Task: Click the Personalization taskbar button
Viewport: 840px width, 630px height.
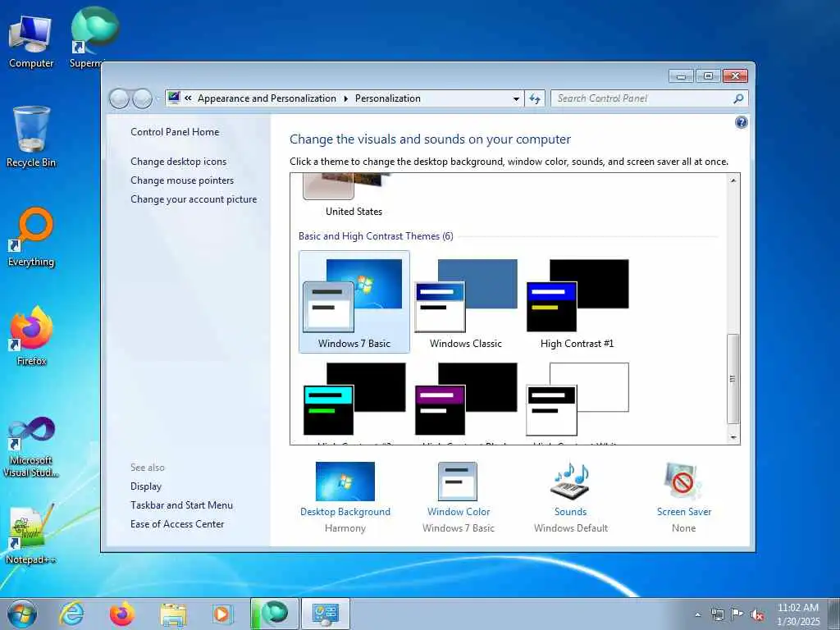Action: click(x=325, y=614)
